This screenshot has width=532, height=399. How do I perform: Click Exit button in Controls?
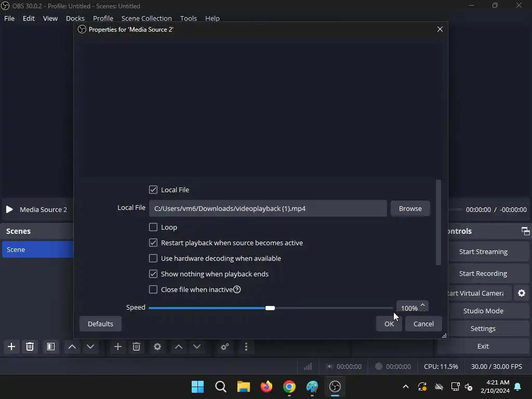click(483, 346)
